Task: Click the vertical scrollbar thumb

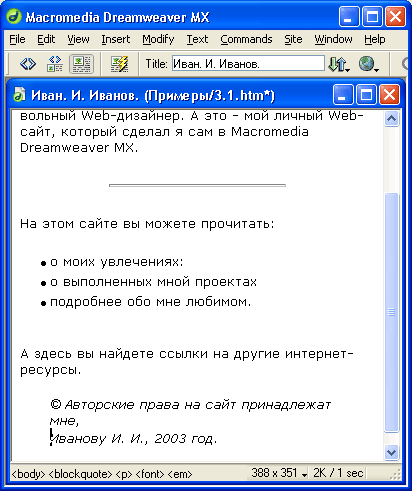Action: tap(391, 312)
